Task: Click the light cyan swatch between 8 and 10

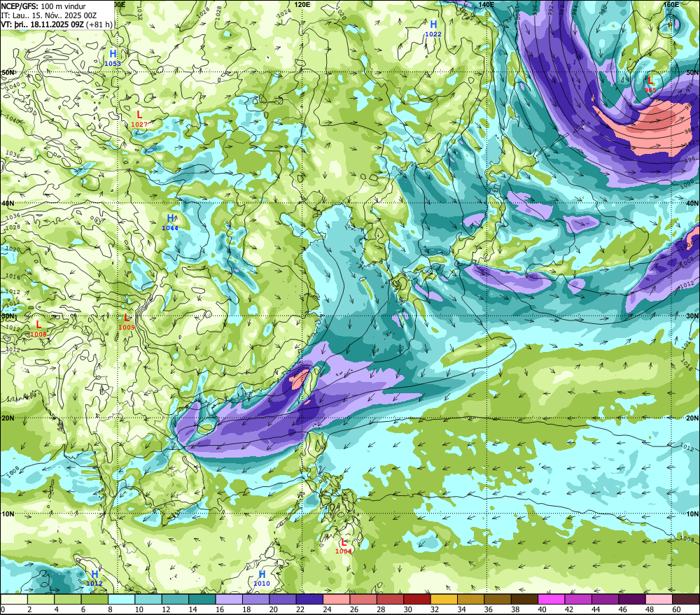Action: pos(121,599)
